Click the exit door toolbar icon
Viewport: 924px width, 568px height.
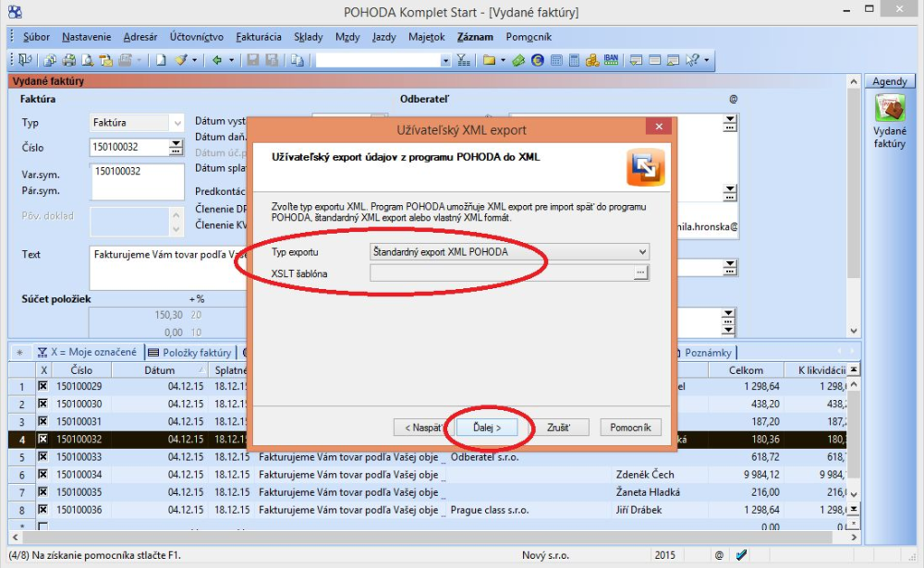24,59
